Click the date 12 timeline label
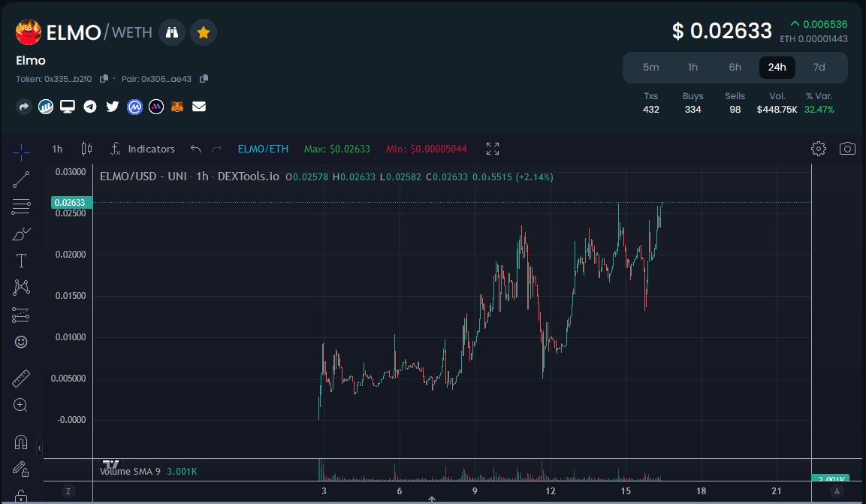This screenshot has width=866, height=504. pyautogui.click(x=550, y=490)
